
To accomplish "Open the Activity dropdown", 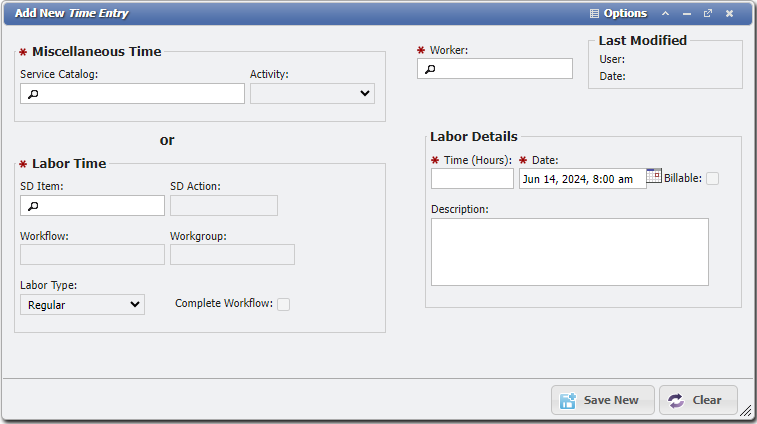I will tap(312, 94).
